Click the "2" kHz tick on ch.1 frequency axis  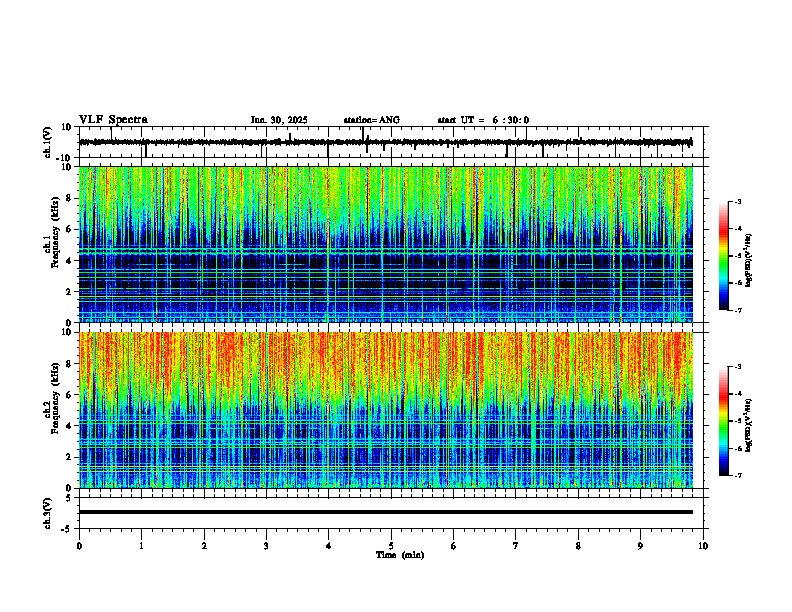[69, 291]
